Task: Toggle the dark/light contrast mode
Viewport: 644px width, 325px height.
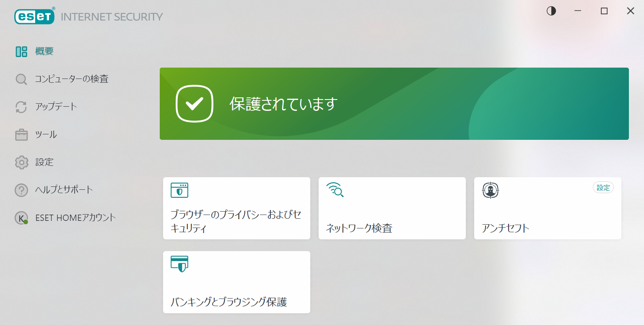Action: (x=551, y=11)
